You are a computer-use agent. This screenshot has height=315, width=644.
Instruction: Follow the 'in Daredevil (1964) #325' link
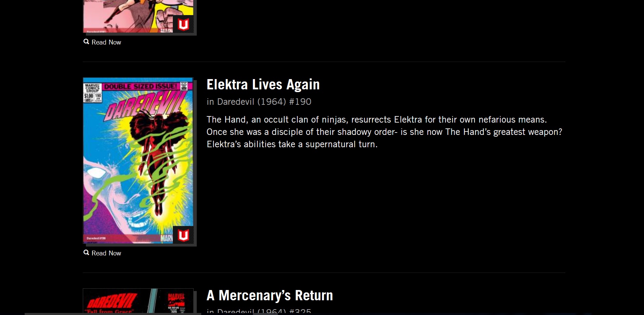(x=259, y=311)
